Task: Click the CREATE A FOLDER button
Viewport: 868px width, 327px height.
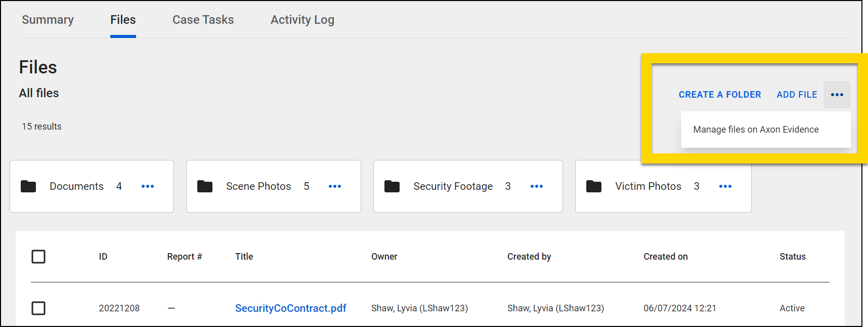Action: pos(720,95)
